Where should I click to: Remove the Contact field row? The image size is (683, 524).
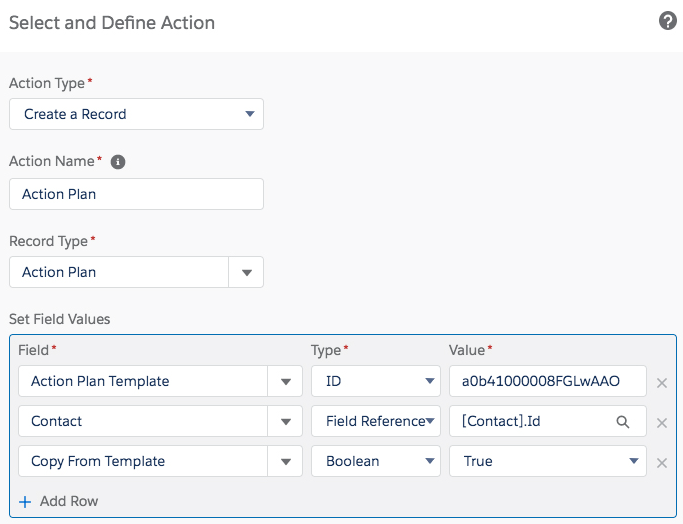(x=661, y=422)
